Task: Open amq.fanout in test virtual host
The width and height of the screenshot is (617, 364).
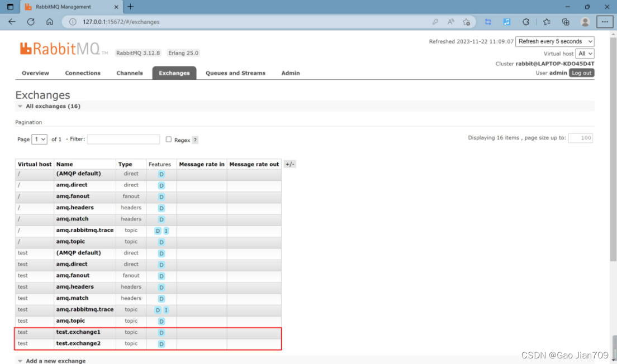Action: click(73, 276)
